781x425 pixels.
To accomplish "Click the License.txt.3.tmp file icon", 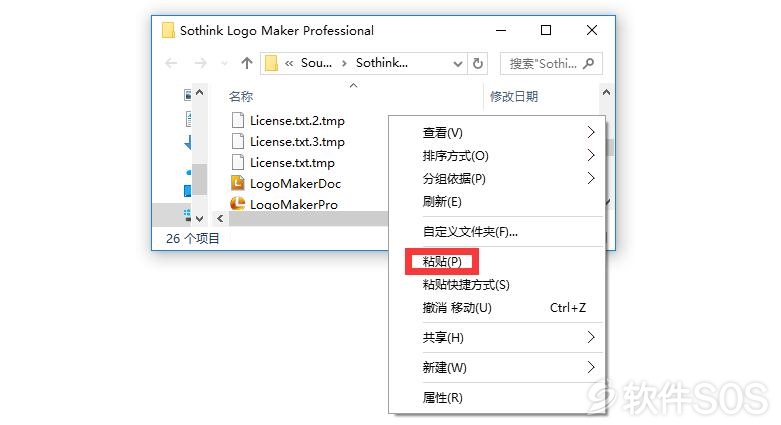I will pos(238,142).
